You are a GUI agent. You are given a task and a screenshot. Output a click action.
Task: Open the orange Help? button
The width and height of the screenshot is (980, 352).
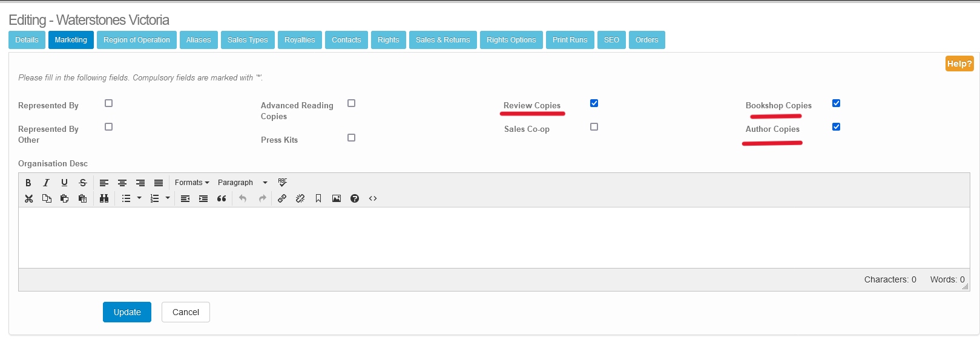tap(959, 64)
